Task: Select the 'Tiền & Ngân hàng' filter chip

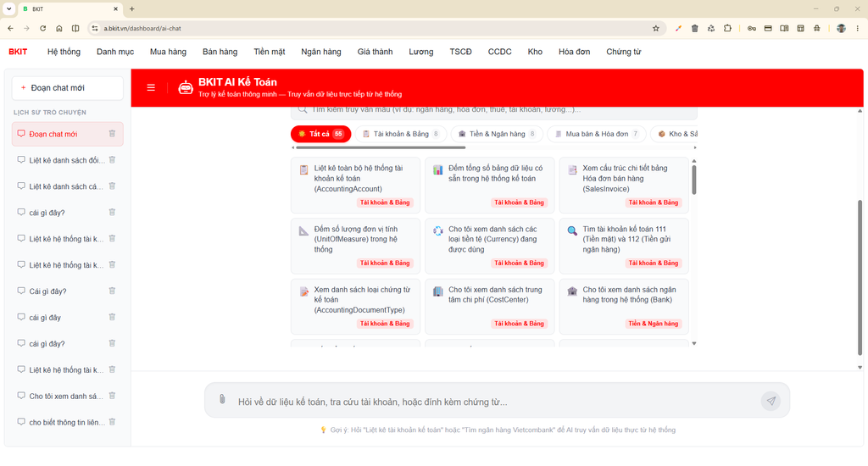Action: click(497, 134)
